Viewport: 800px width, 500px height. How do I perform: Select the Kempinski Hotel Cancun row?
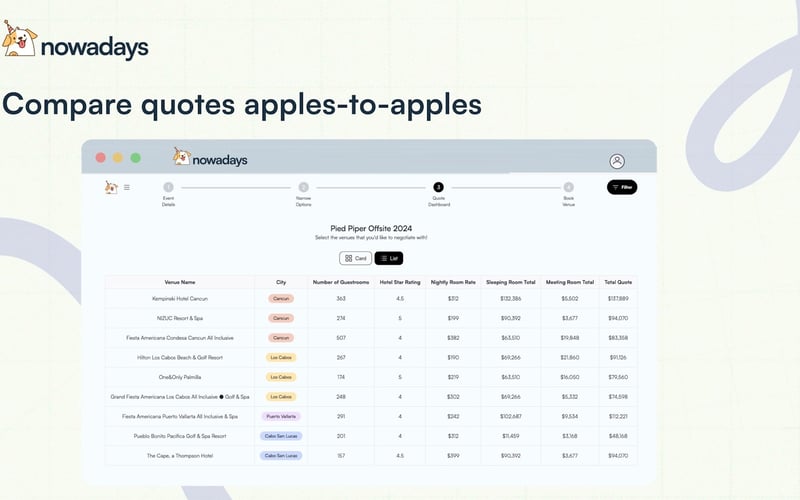coord(371,298)
